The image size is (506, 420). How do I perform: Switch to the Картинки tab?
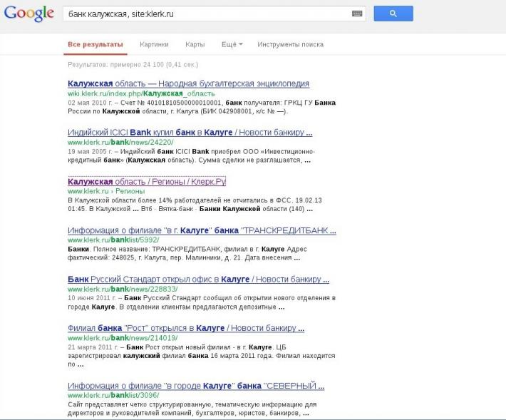coord(154,44)
